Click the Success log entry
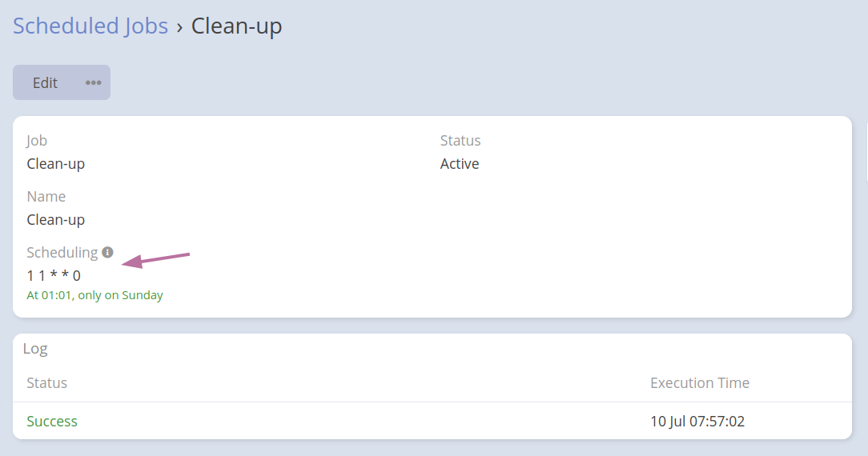 (52, 422)
